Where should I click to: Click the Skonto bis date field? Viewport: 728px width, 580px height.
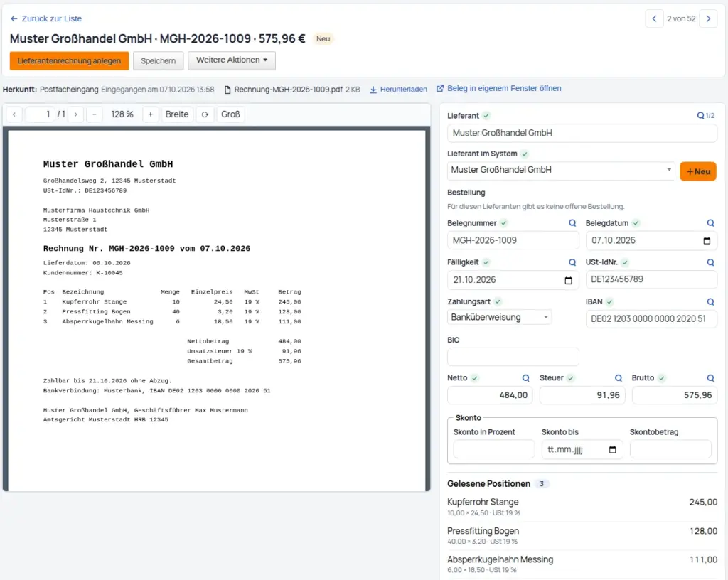(x=582, y=450)
